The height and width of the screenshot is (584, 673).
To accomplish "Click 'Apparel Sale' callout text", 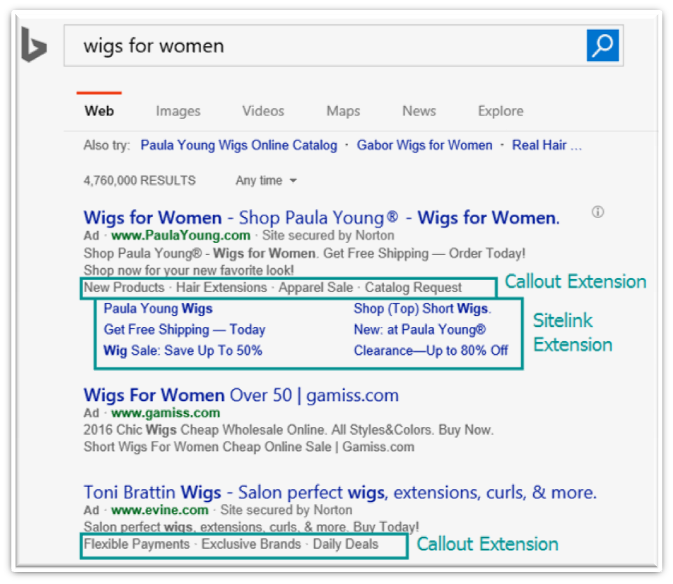I will click(x=316, y=287).
